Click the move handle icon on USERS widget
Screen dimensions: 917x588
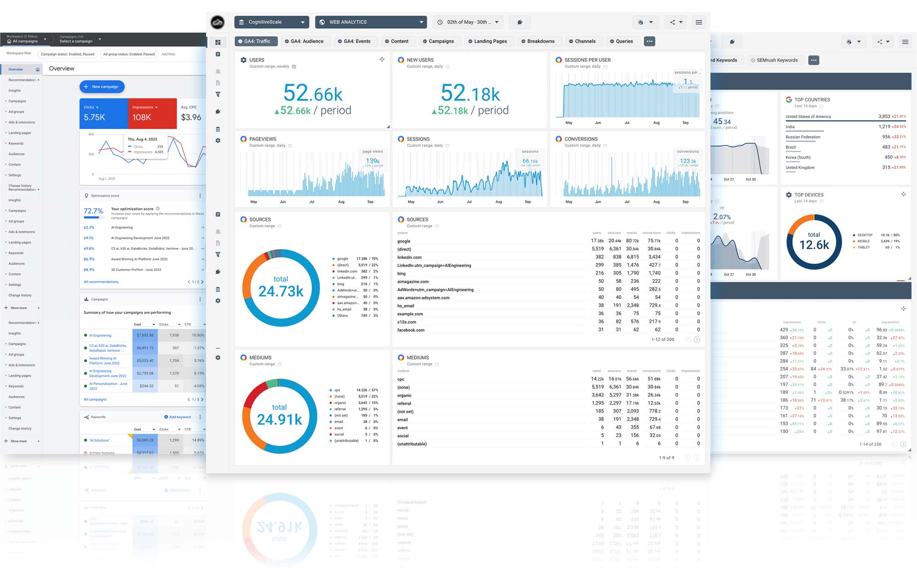point(382,59)
